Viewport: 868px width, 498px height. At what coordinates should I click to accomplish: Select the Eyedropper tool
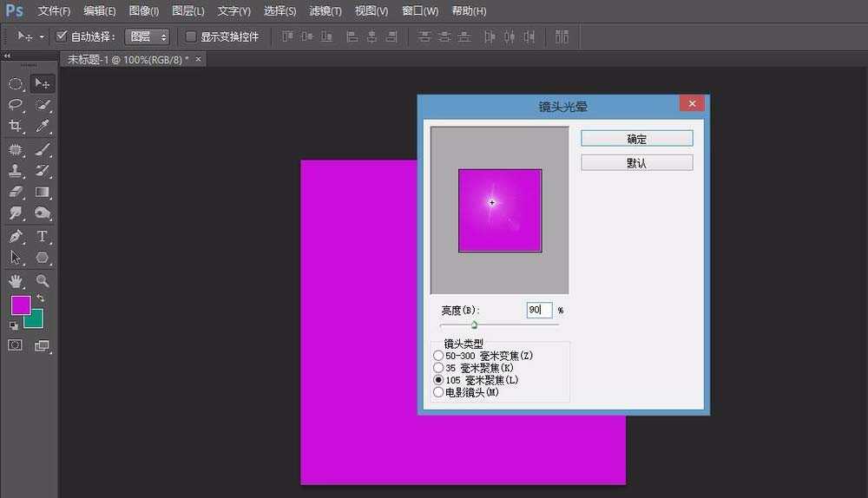(43, 127)
